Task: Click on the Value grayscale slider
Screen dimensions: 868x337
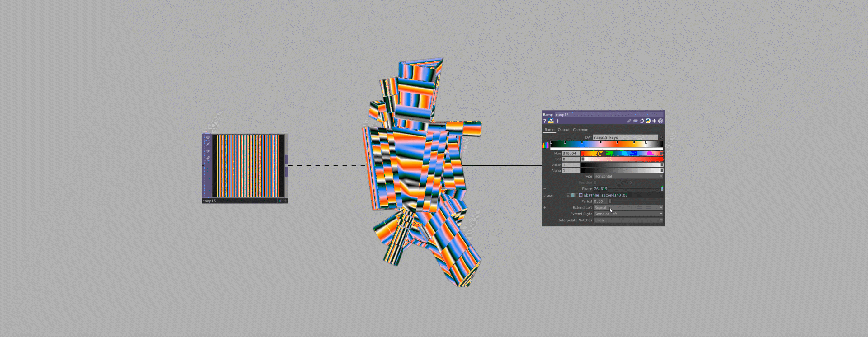Action: coord(622,165)
